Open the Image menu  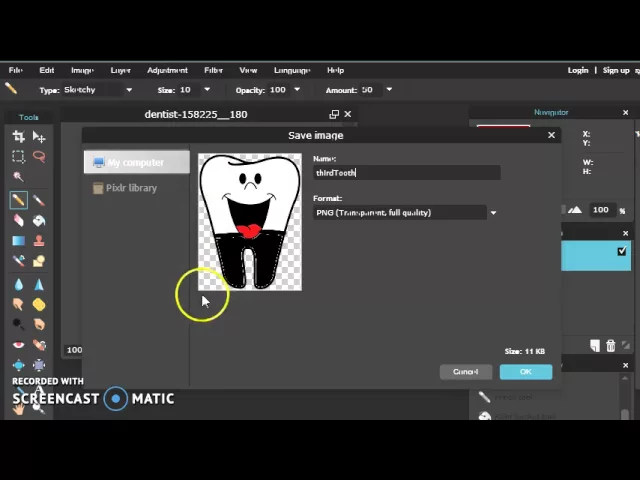pyautogui.click(x=82, y=70)
